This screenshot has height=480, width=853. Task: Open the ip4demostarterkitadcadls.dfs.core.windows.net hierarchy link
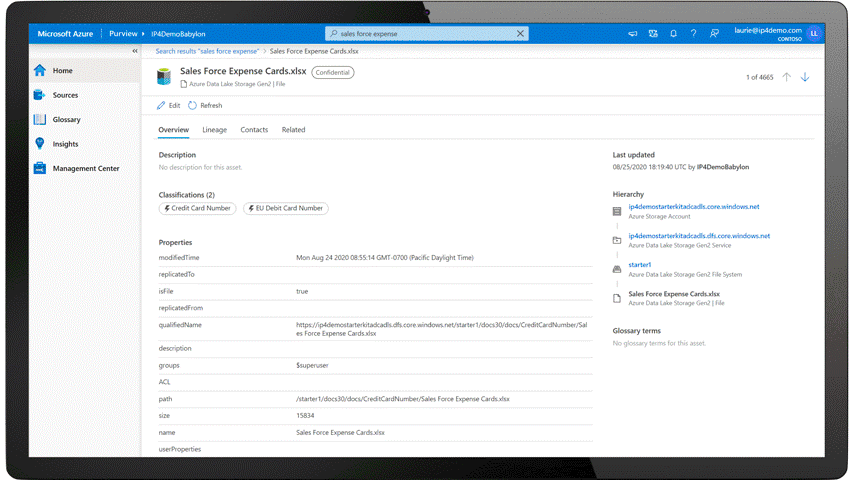click(699, 236)
